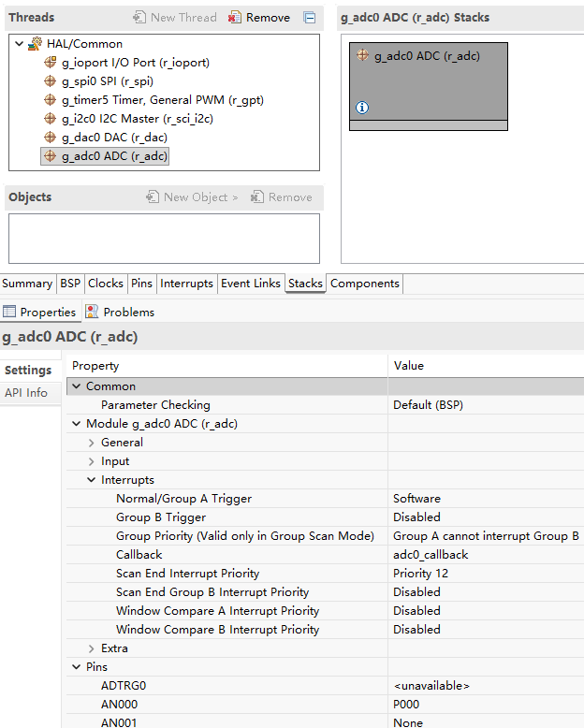584x728 pixels.
Task: Click the g_dac0 DAC module icon
Action: (x=51, y=138)
